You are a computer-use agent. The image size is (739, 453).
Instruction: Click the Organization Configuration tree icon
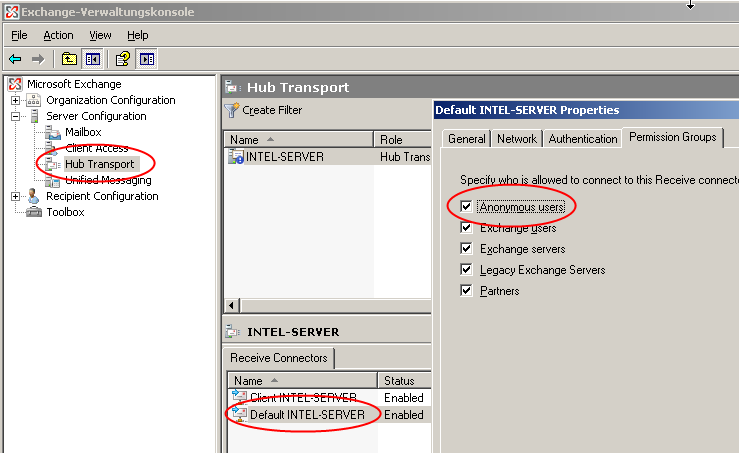33,100
